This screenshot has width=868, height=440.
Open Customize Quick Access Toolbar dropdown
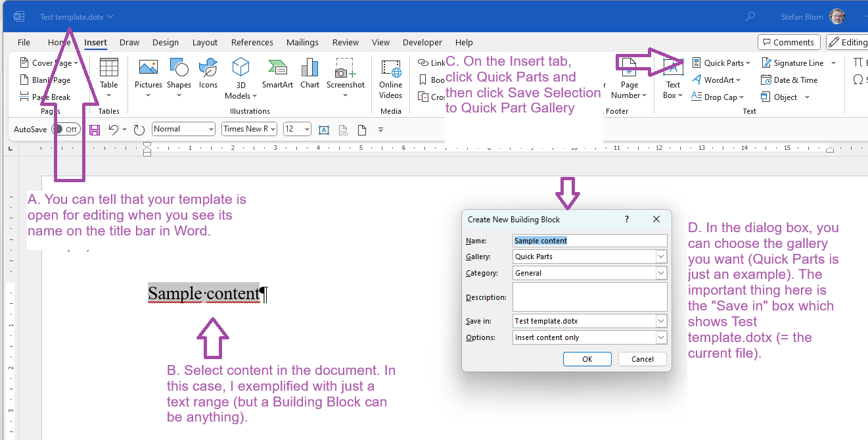(380, 130)
